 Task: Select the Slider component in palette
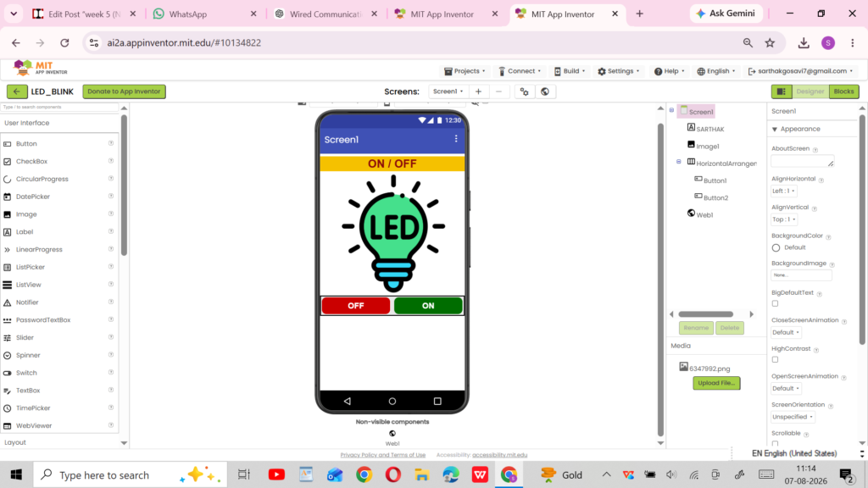click(x=25, y=337)
